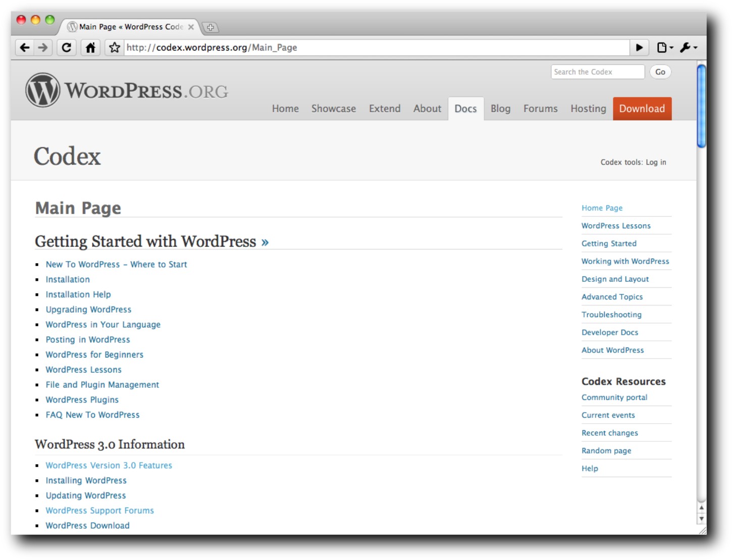This screenshot has height=560, width=732.
Task: Select the Docs tab
Action: pyautogui.click(x=465, y=109)
